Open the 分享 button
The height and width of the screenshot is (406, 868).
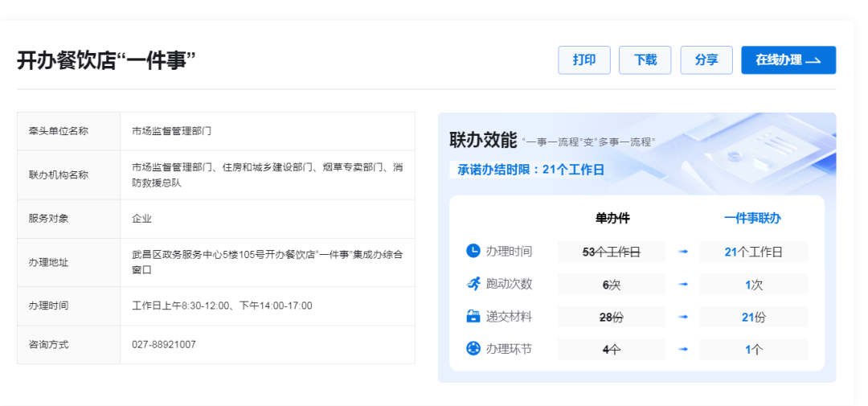[x=706, y=60]
